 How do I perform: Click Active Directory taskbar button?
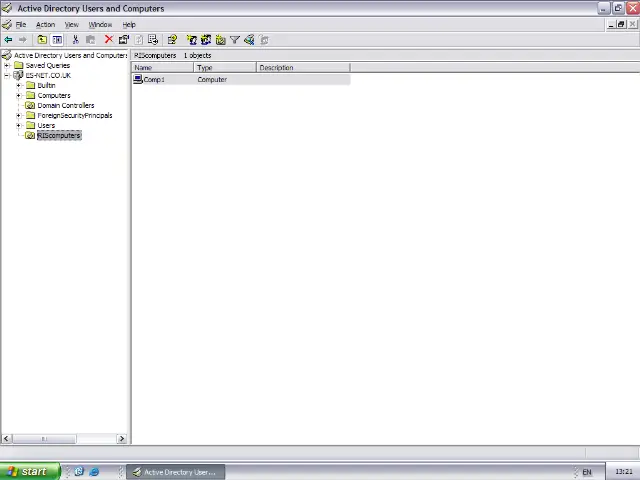[176, 472]
